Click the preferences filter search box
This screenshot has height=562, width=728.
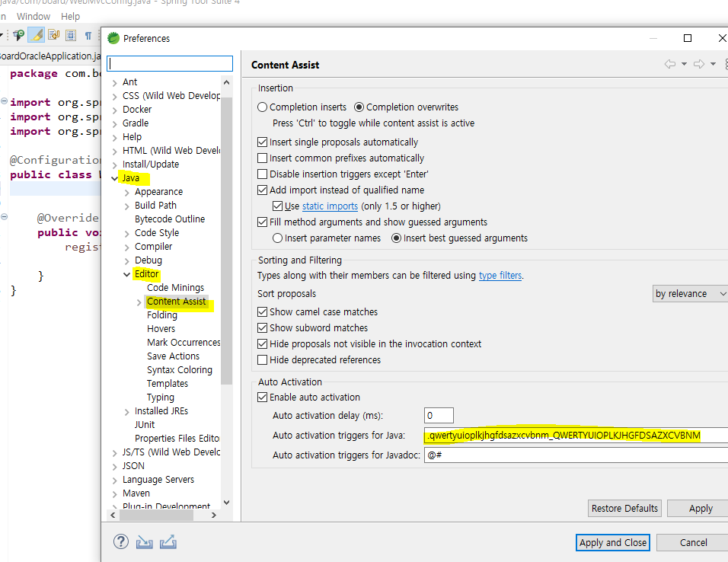[x=170, y=64]
